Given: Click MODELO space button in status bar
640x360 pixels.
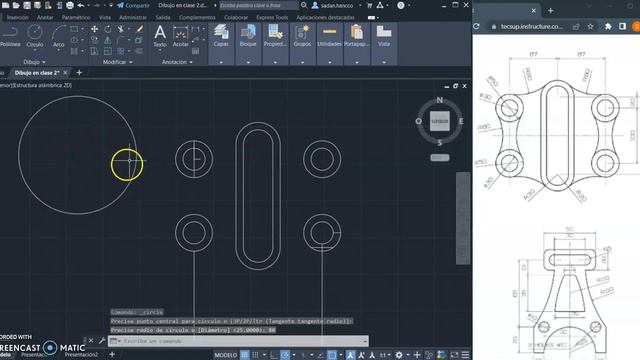Looking at the screenshot, I should click(226, 355).
